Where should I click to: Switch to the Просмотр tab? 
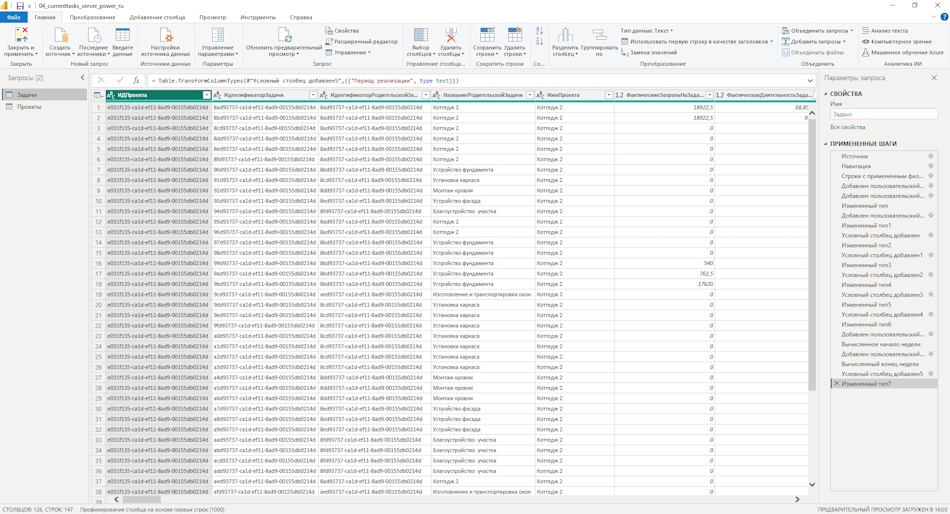coord(213,17)
